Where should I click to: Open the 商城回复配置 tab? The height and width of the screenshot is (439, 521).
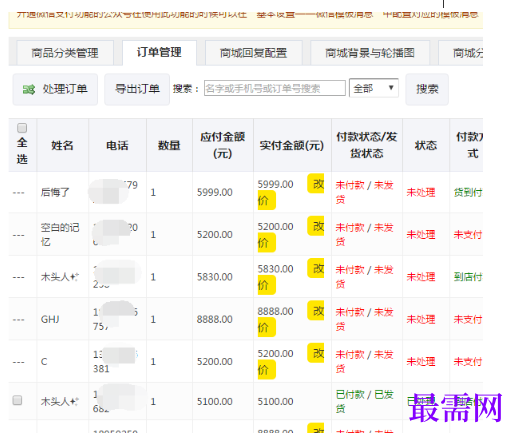coord(253,53)
